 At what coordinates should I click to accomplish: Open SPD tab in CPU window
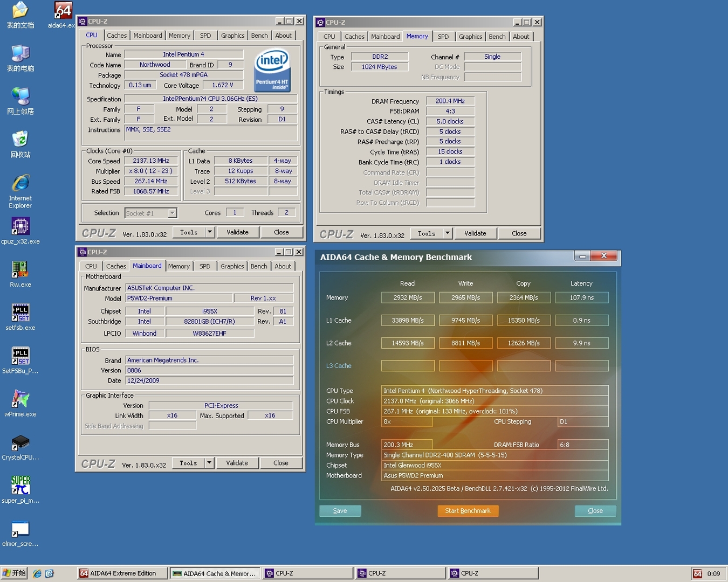(205, 36)
